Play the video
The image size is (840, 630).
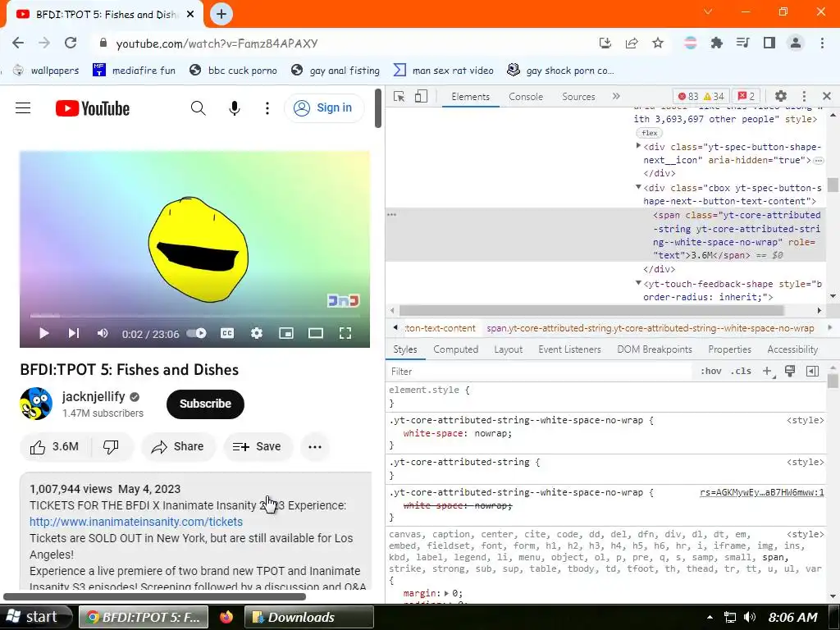44,333
